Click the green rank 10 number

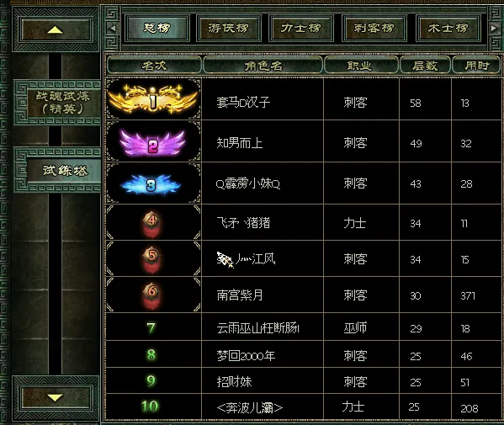pyautogui.click(x=150, y=406)
